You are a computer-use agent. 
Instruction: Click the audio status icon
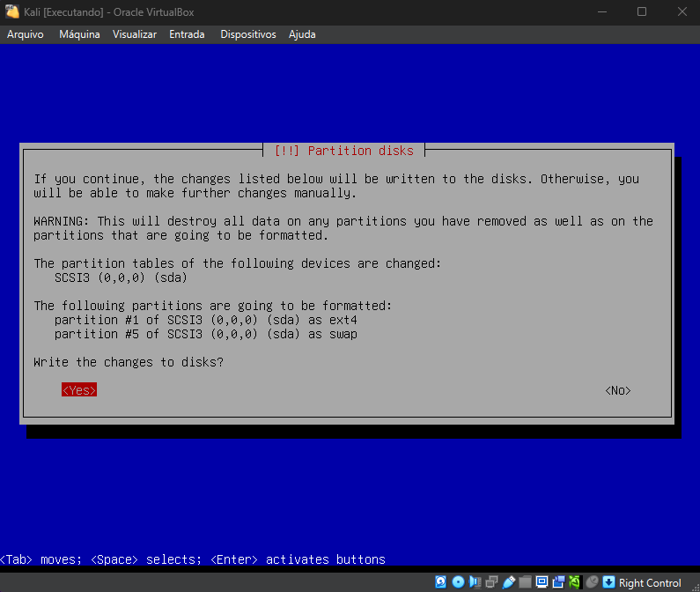pos(475,582)
